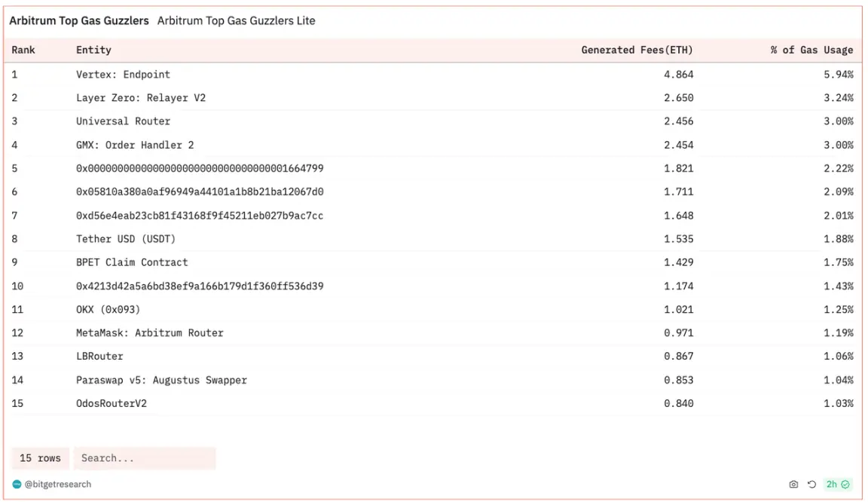
Task: Select the Vertex: Endpoint entity cell
Action: (x=123, y=75)
